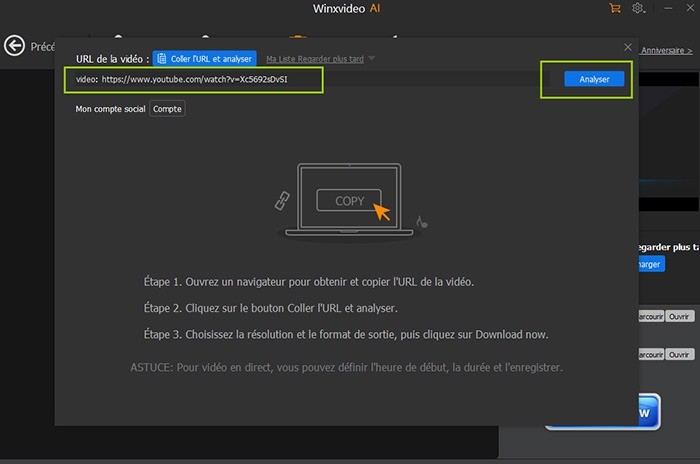Open the shopping cart icon
Viewport: 700px width, 464px height.
click(615, 8)
